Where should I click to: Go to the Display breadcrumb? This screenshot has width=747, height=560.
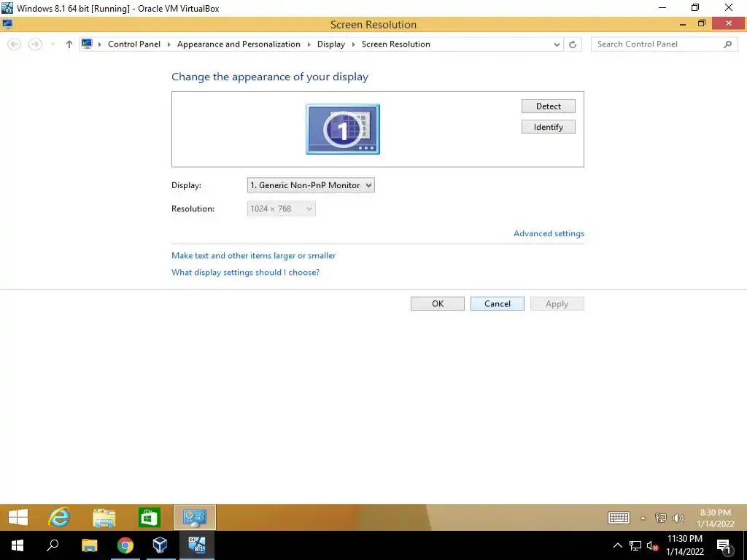(x=331, y=44)
